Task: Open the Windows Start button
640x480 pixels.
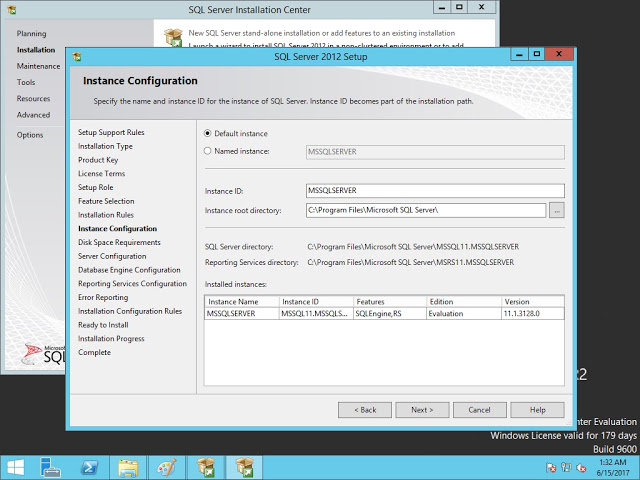Action: pyautogui.click(x=15, y=466)
